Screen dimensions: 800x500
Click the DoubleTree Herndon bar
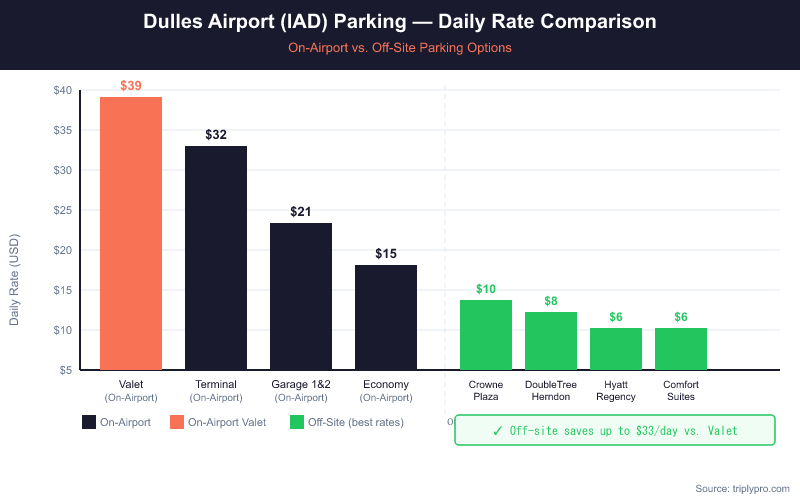pyautogui.click(x=551, y=341)
